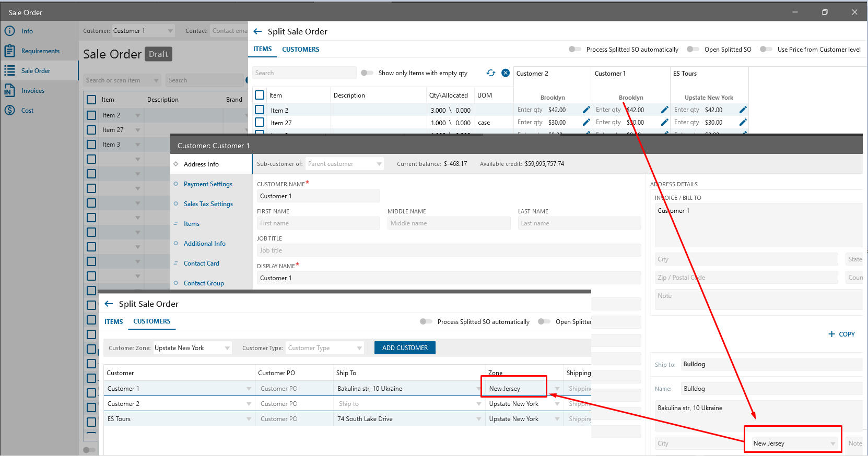Viewport: 868px width, 456px height.
Task: Toggle Use Price from Customer level
Action: 766,50
